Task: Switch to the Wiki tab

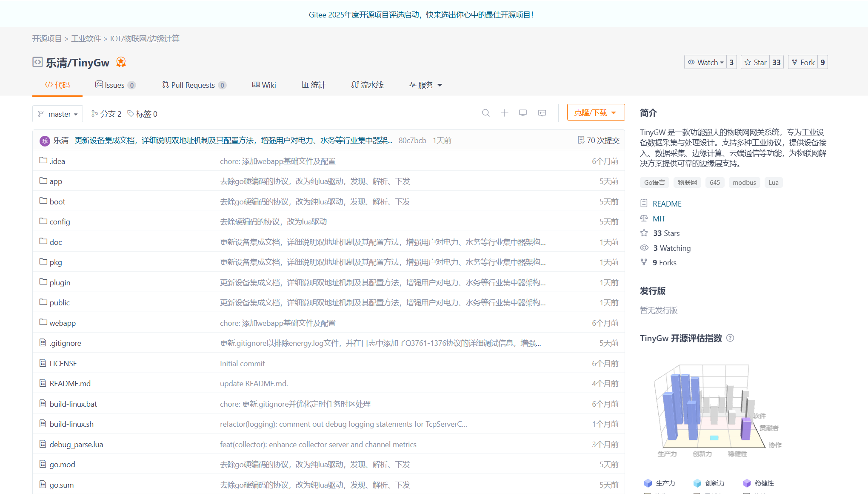Action: coord(264,85)
